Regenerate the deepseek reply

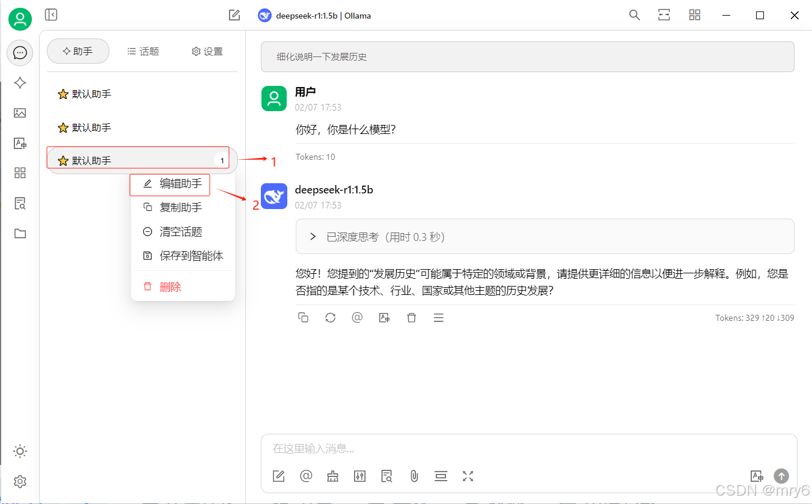330,318
